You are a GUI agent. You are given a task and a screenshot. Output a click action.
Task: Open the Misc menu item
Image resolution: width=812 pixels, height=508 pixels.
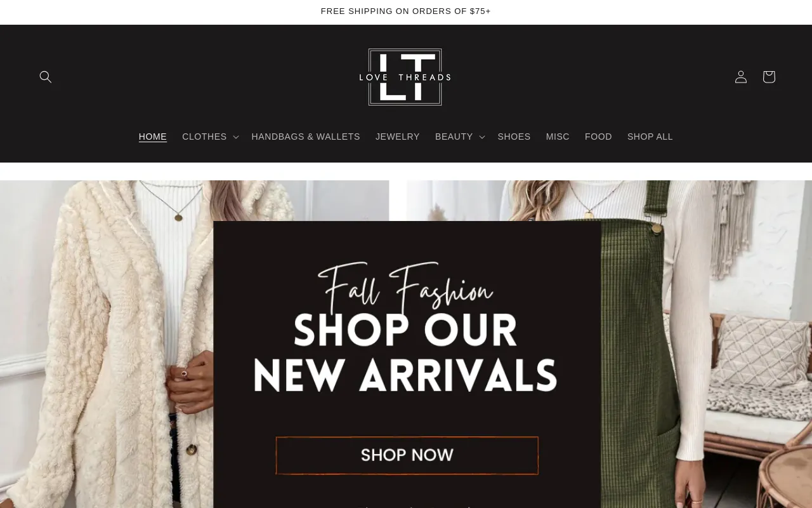point(558,137)
